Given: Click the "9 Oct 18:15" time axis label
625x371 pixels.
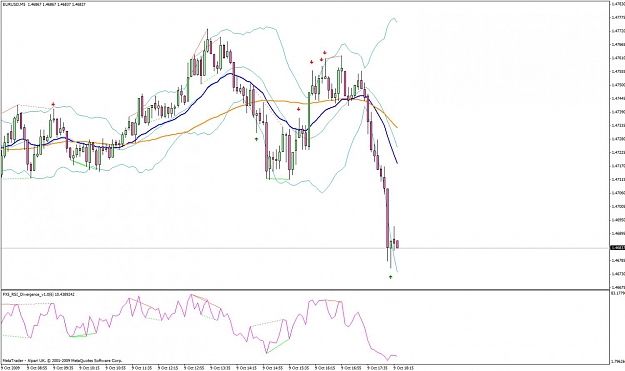Looking at the screenshot, I should pyautogui.click(x=403, y=368).
